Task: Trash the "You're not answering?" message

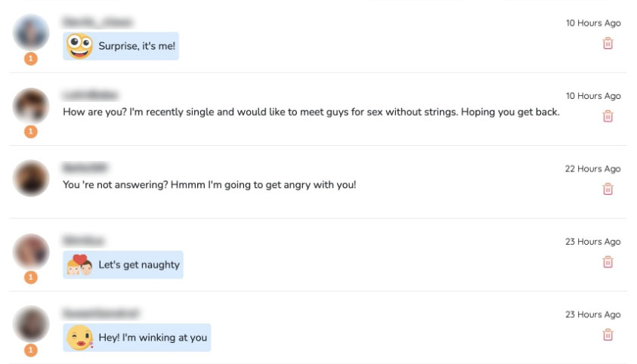Action: click(608, 190)
